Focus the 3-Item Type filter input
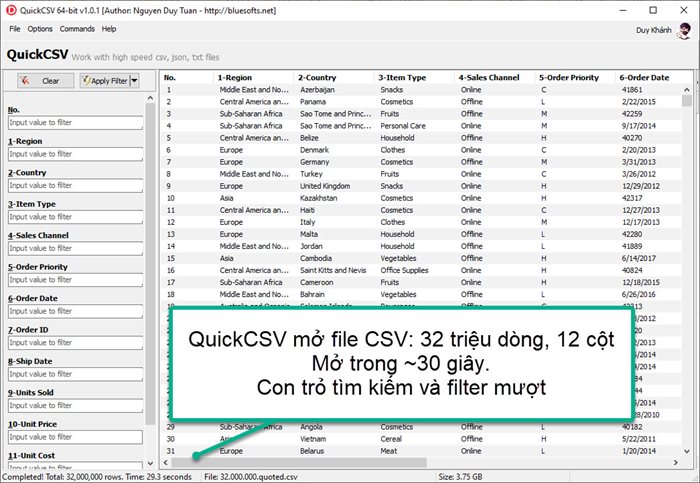This screenshot has height=483, width=700. (x=75, y=217)
